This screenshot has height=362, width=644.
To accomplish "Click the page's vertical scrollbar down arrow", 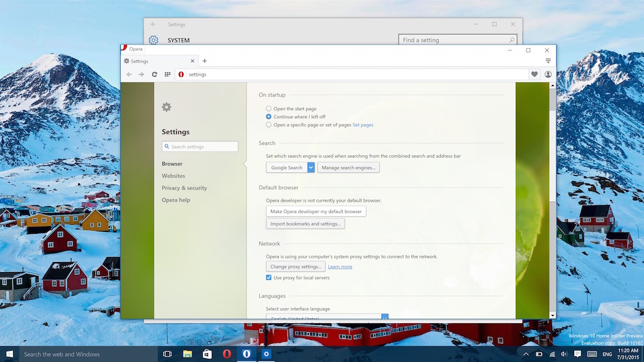I will pos(553,315).
